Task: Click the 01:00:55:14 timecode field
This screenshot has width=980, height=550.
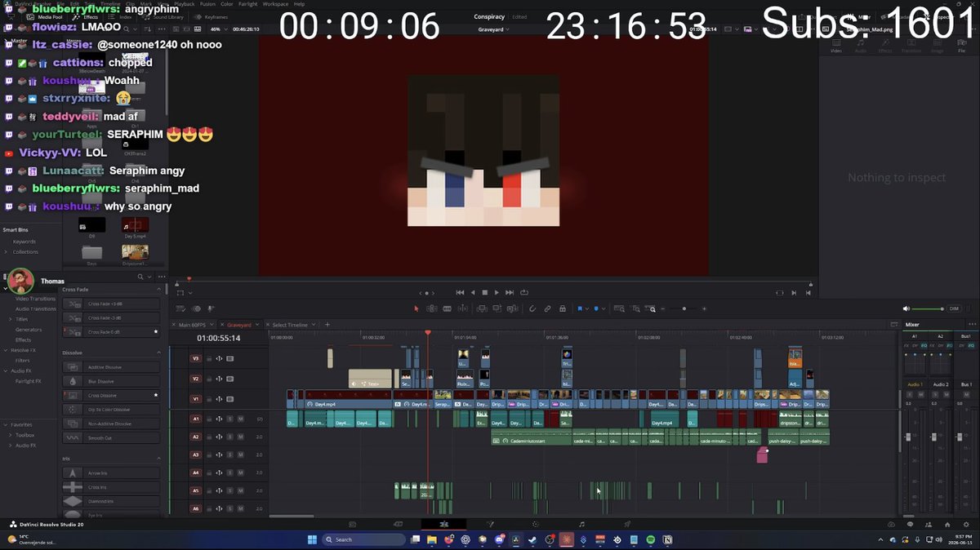Action: pos(218,338)
